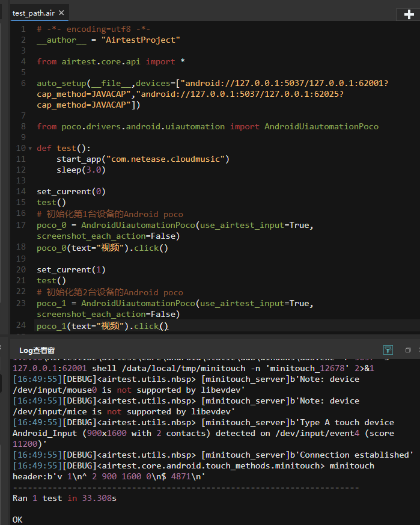Viewport: 420px width, 525px height.
Task: Collapse the def test() code fold arrow
Action: click(x=30, y=149)
